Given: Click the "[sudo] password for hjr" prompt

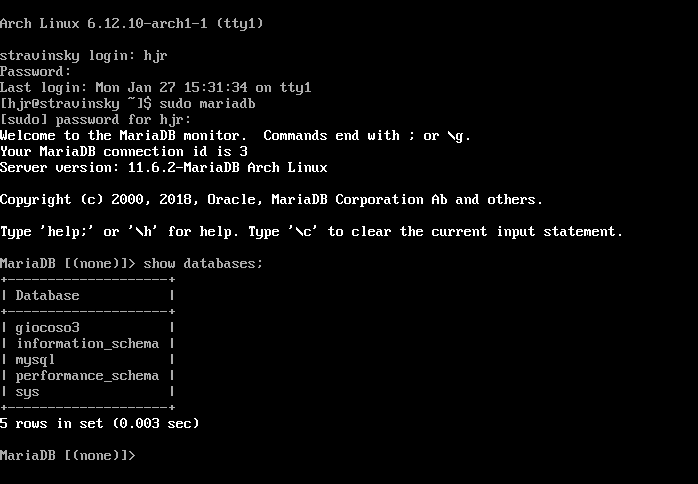Looking at the screenshot, I should click(x=95, y=119).
